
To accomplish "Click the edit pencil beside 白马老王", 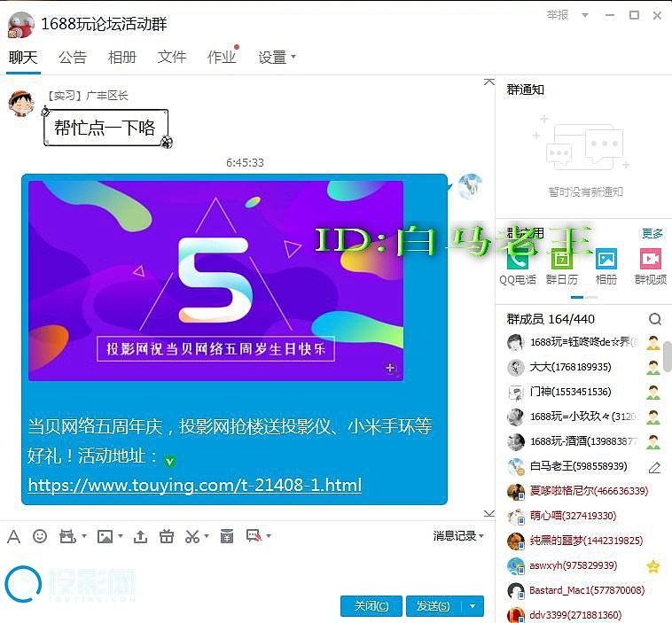I will [654, 467].
